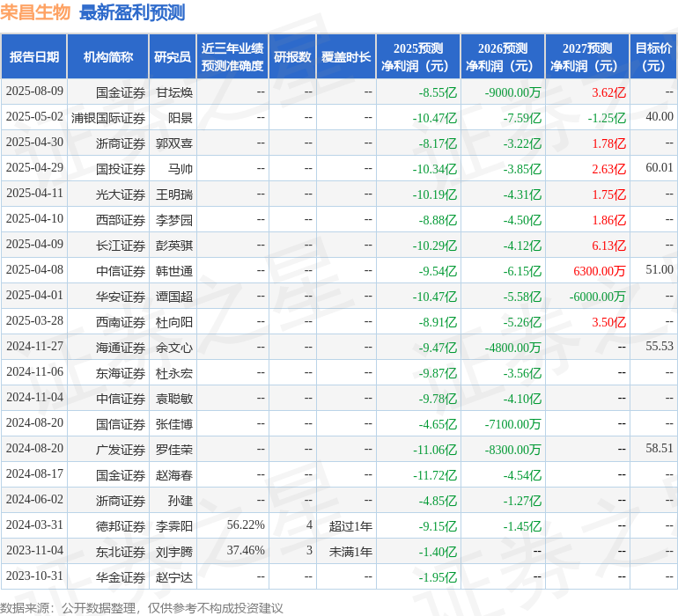Click the 研究员 column header
Image resolution: width=678 pixels, height=616 pixels.
[172, 57]
